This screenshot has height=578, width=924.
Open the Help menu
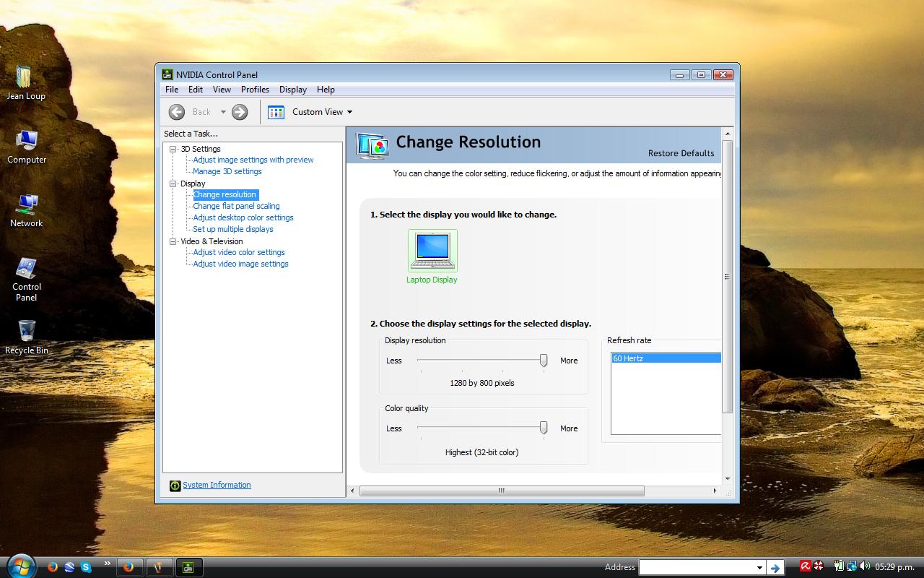click(x=326, y=90)
